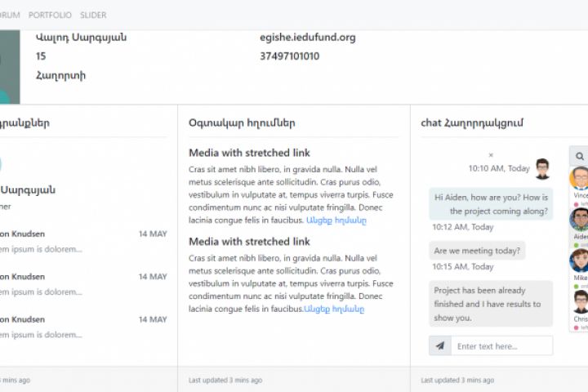
Task: Select Chris's avatar in contact list
Action: point(580,301)
